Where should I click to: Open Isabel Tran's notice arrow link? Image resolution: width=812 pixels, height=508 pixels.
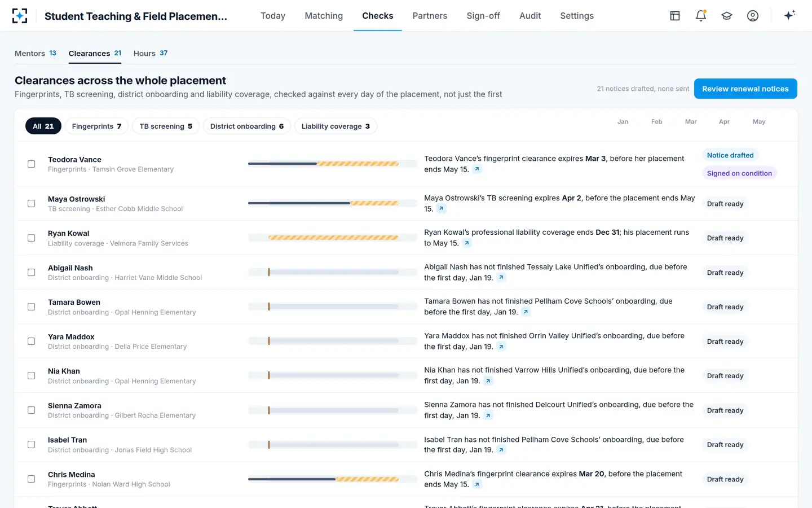501,450
